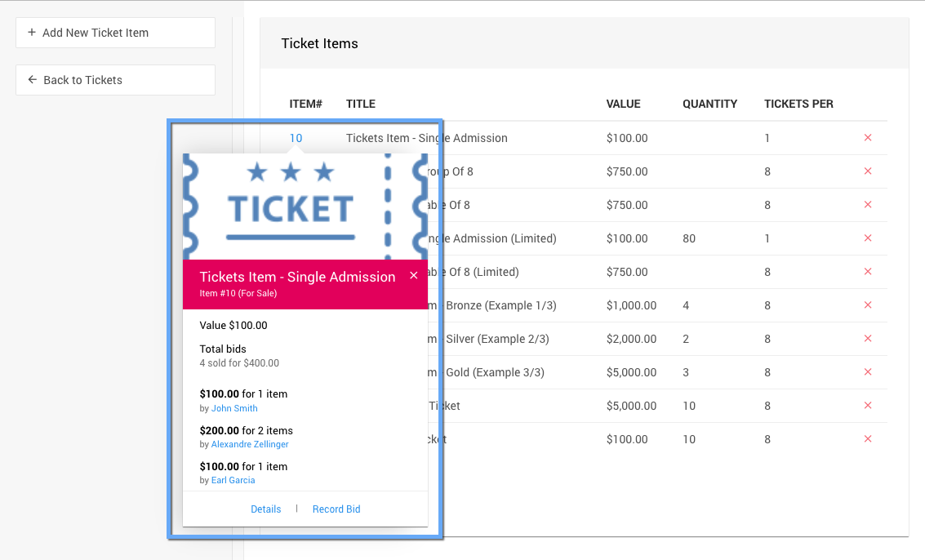
Task: Select Record Bid in the popup
Action: 336,509
